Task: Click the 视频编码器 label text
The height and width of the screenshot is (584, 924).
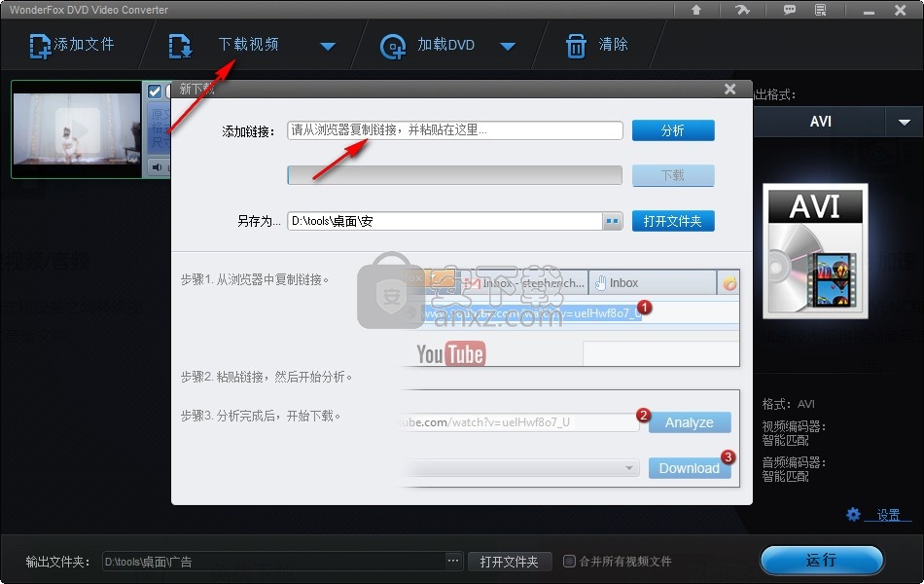Action: 793,426
